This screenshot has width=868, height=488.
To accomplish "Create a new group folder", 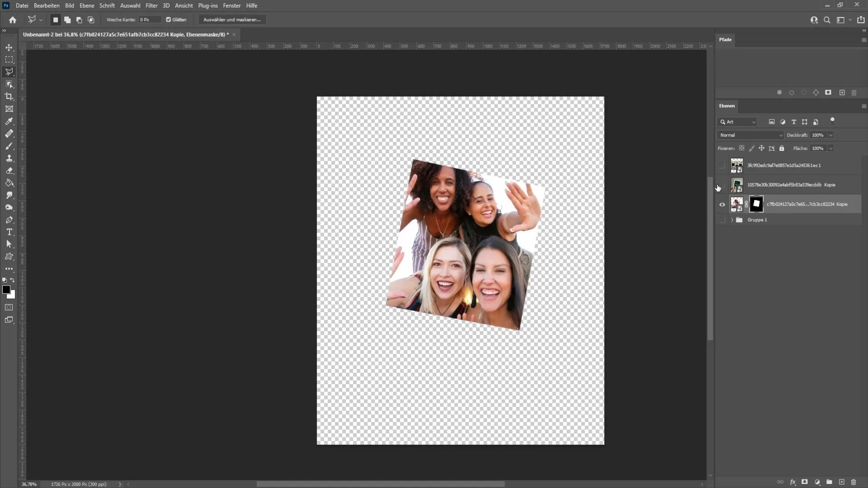I will tap(829, 482).
